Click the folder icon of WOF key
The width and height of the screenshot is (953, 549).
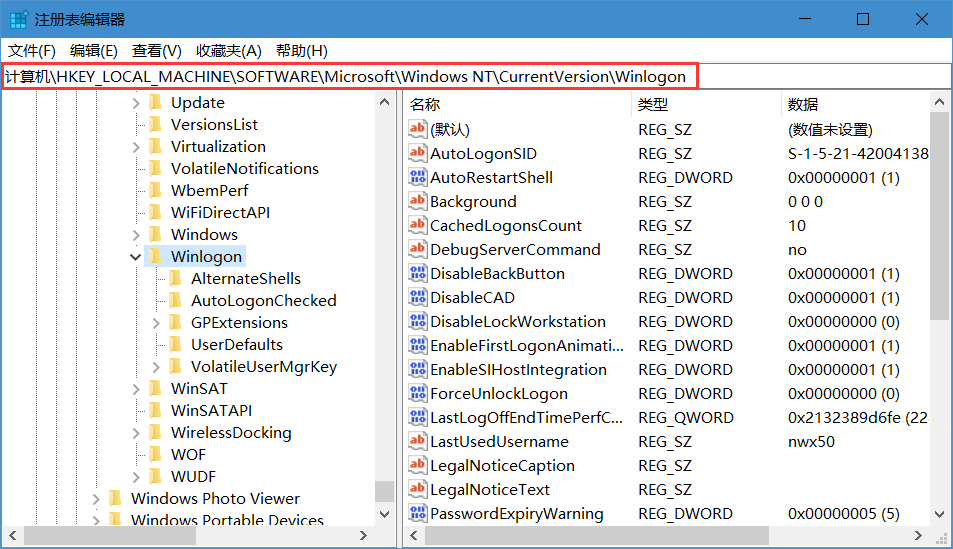point(156,454)
